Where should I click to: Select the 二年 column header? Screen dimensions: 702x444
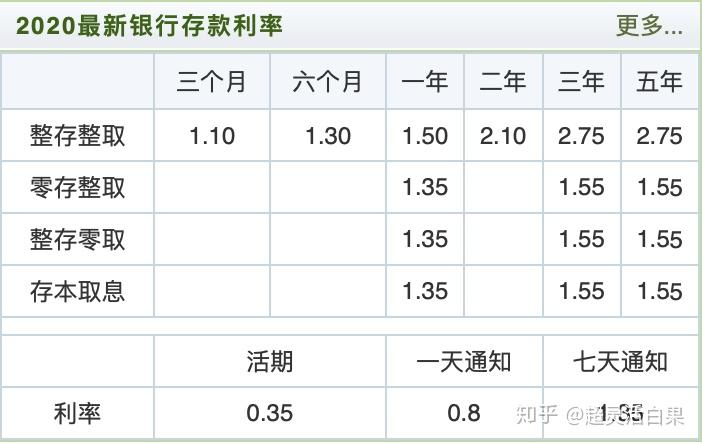click(503, 82)
